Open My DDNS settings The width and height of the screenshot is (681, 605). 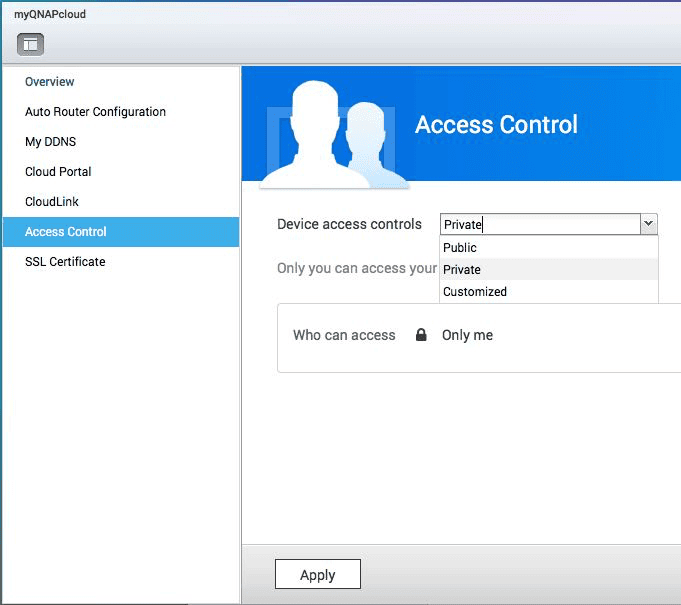coord(50,142)
